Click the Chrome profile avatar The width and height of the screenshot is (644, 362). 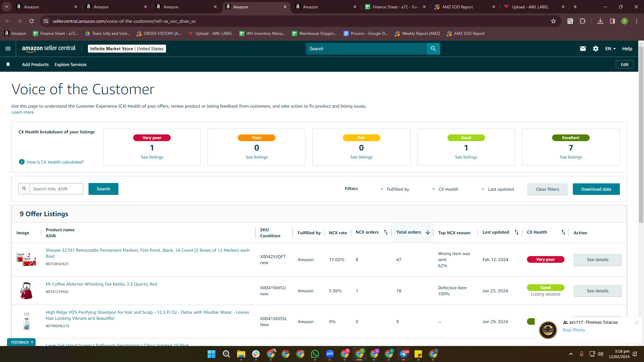click(625, 21)
